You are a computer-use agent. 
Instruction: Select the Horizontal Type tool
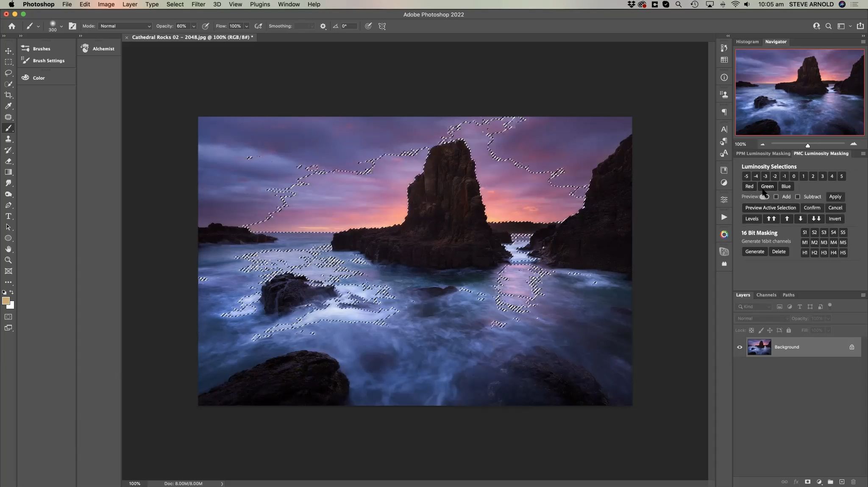(x=8, y=216)
